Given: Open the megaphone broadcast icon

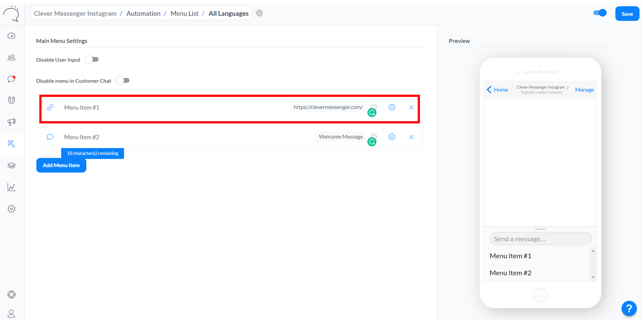Looking at the screenshot, I should click(11, 122).
